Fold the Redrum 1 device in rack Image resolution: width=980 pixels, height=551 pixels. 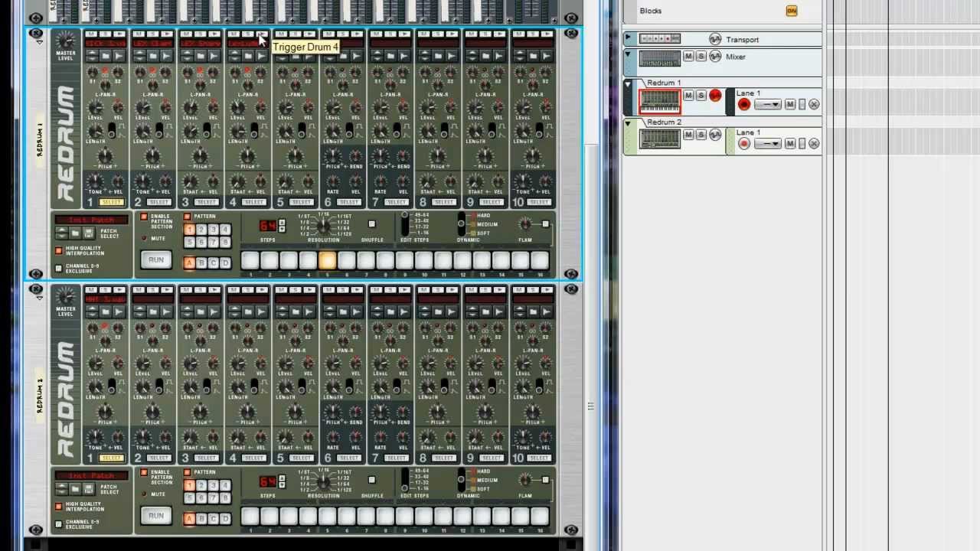39,41
